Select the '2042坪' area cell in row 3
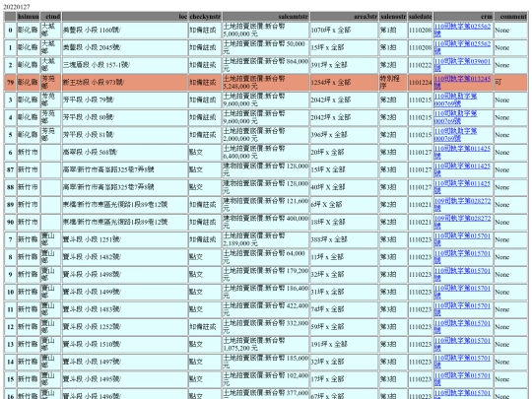Screen dimensions: 532x399 pyautogui.click(x=344, y=100)
